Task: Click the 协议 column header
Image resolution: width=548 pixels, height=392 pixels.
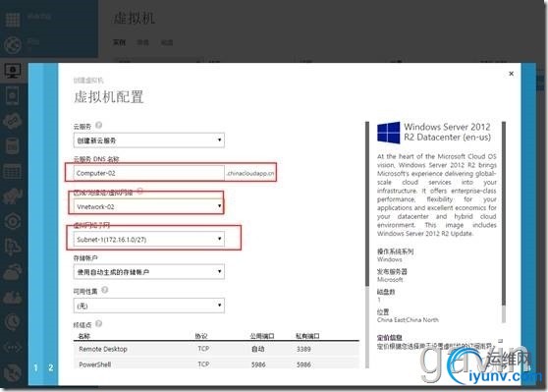Action: (x=201, y=336)
